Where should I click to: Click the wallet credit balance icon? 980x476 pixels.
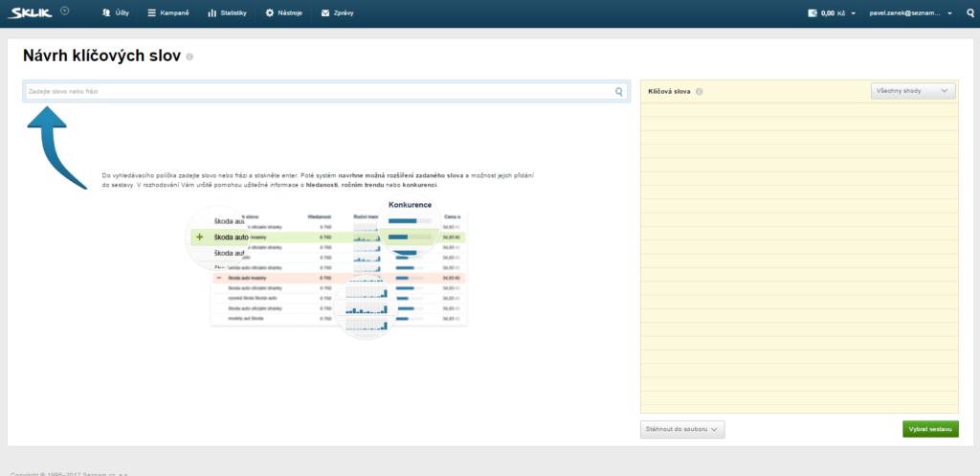click(x=813, y=14)
